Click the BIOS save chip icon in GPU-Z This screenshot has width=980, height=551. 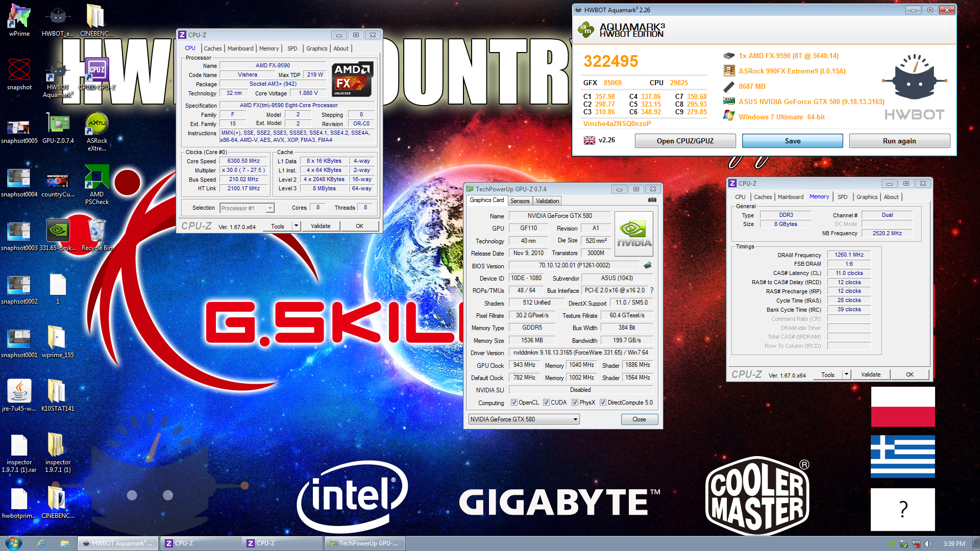(648, 265)
